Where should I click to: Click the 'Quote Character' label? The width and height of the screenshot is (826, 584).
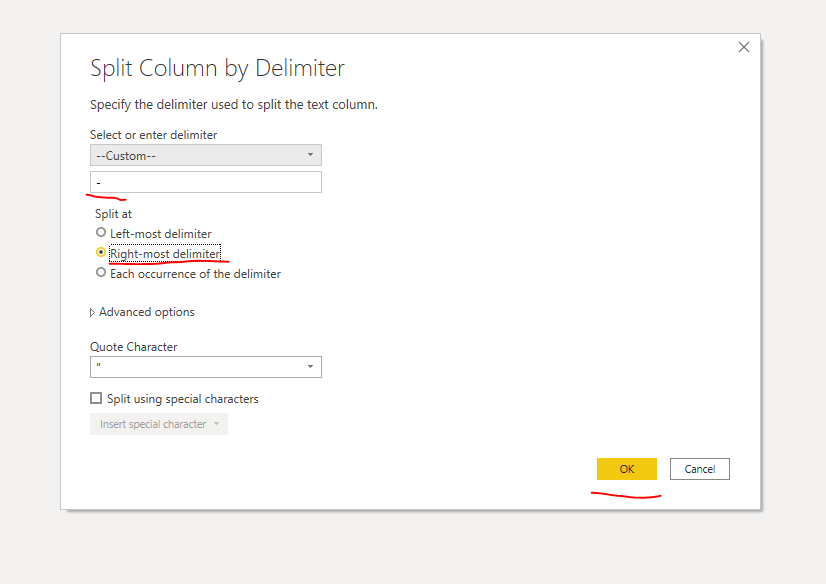click(133, 347)
